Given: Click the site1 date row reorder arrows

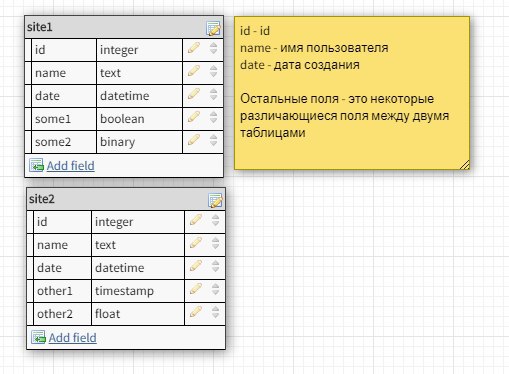Looking at the screenshot, I should click(213, 94).
